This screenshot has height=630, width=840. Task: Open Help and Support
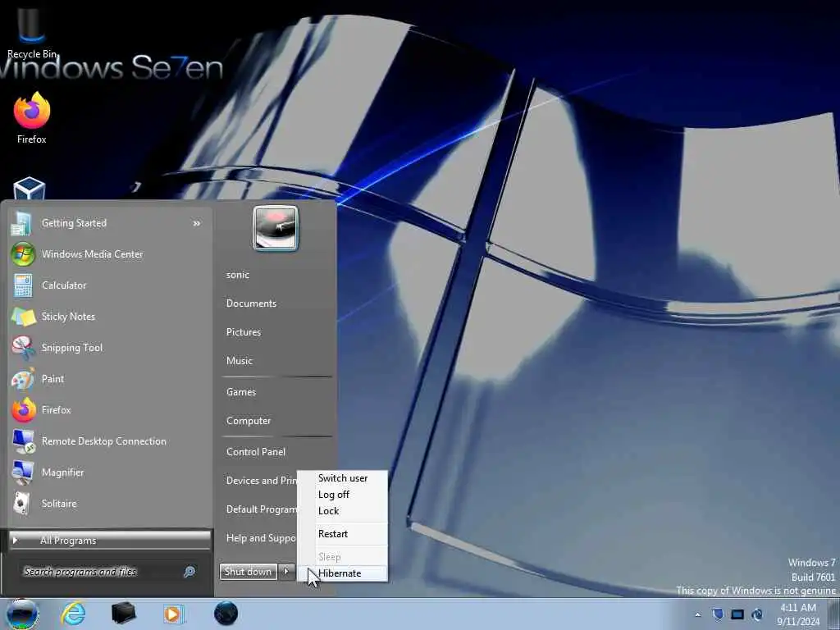261,538
